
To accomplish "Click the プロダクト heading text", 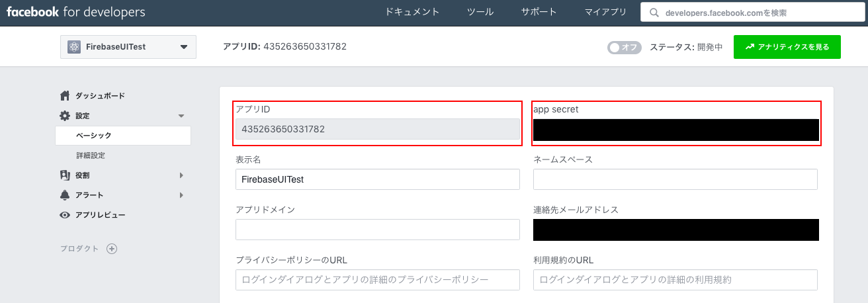I will 79,249.
